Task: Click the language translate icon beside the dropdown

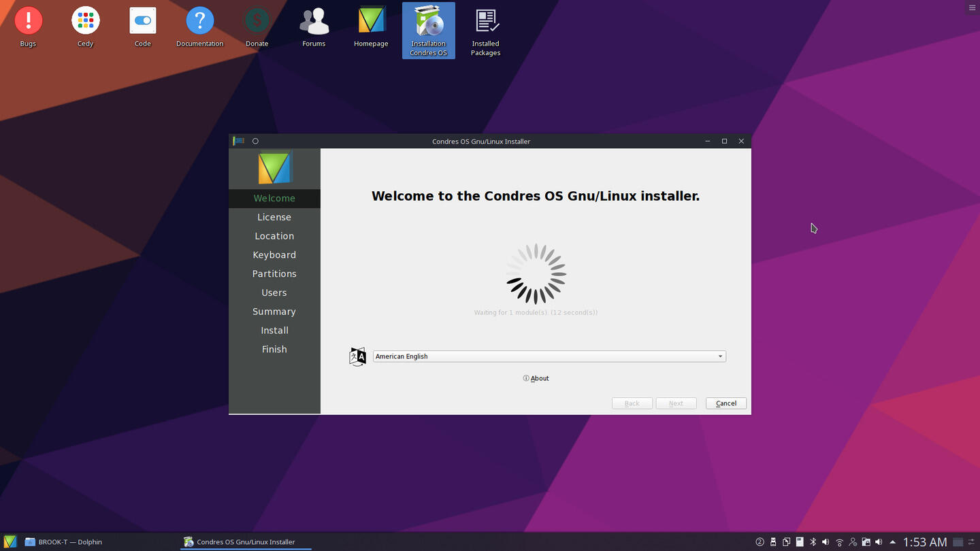Action: coord(357,356)
